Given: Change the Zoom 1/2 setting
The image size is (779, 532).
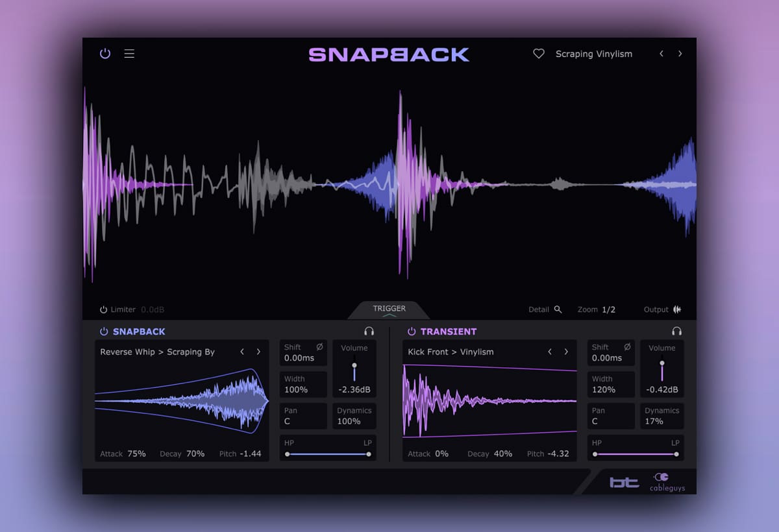Looking at the screenshot, I should click(608, 309).
